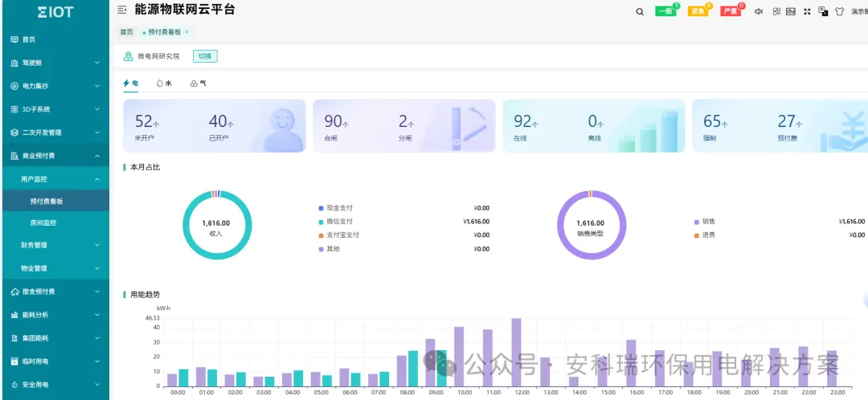Expand the 临时用电 chevron
The image size is (868, 400).
point(97,361)
